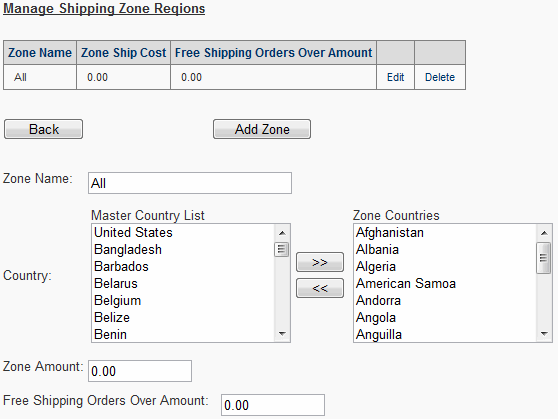Move selected country to Zone Countries with >>
The image size is (558, 419).
point(320,262)
